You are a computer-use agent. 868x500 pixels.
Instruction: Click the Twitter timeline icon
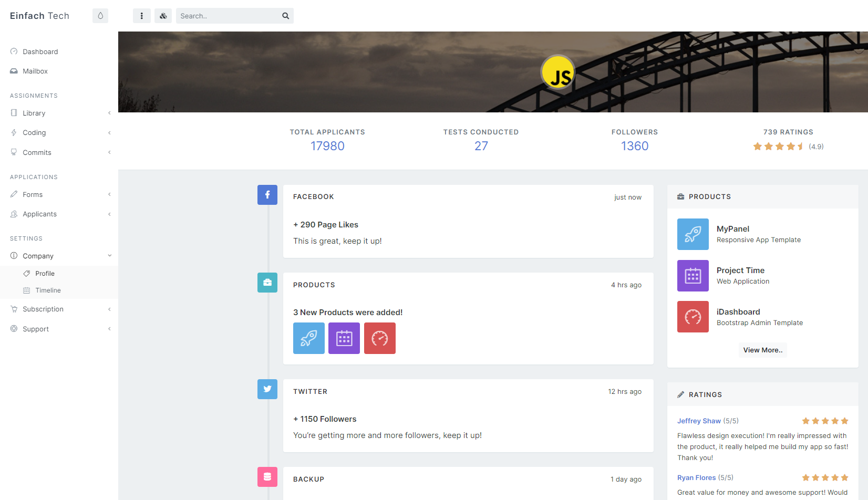(x=267, y=389)
